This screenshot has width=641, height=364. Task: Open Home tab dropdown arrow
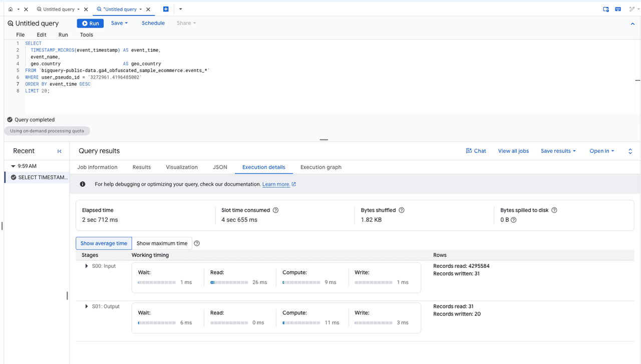(x=18, y=9)
